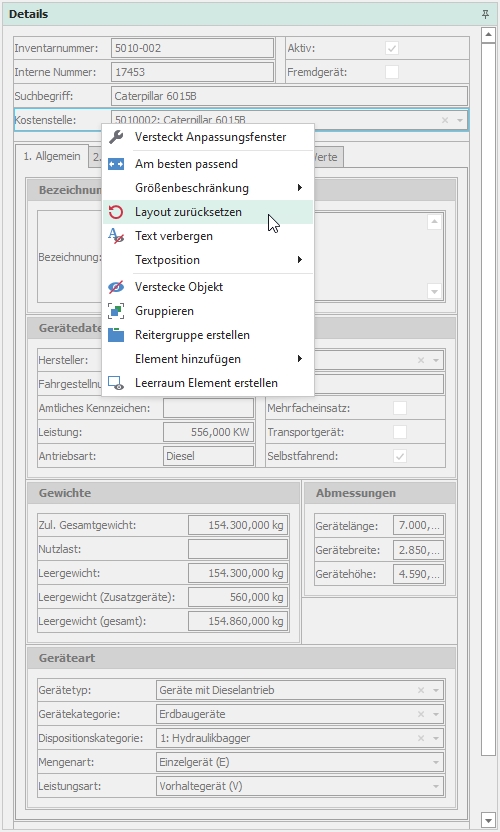The width and height of the screenshot is (500, 832).
Task: Expand the Textposition submenu
Action: (x=300, y=259)
